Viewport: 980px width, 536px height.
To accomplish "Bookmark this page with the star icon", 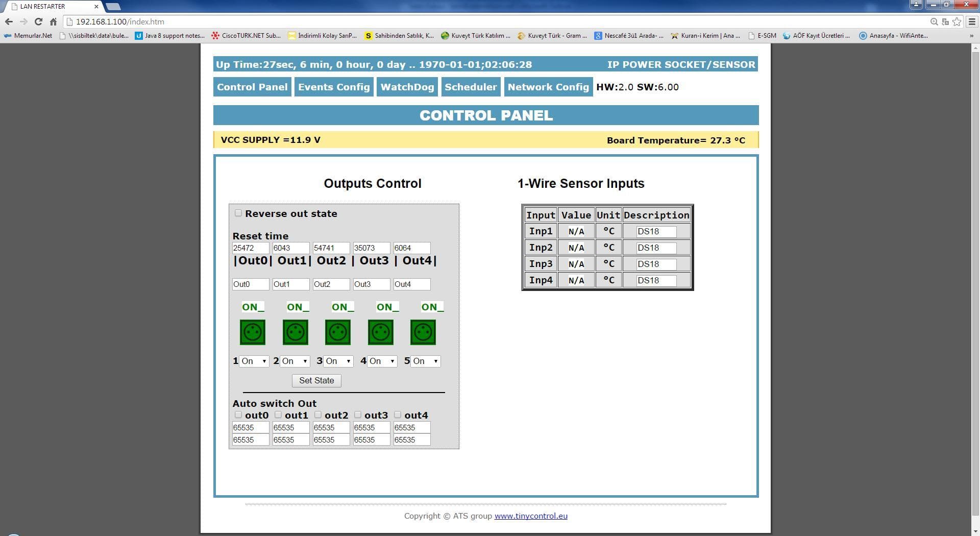I will pyautogui.click(x=957, y=21).
